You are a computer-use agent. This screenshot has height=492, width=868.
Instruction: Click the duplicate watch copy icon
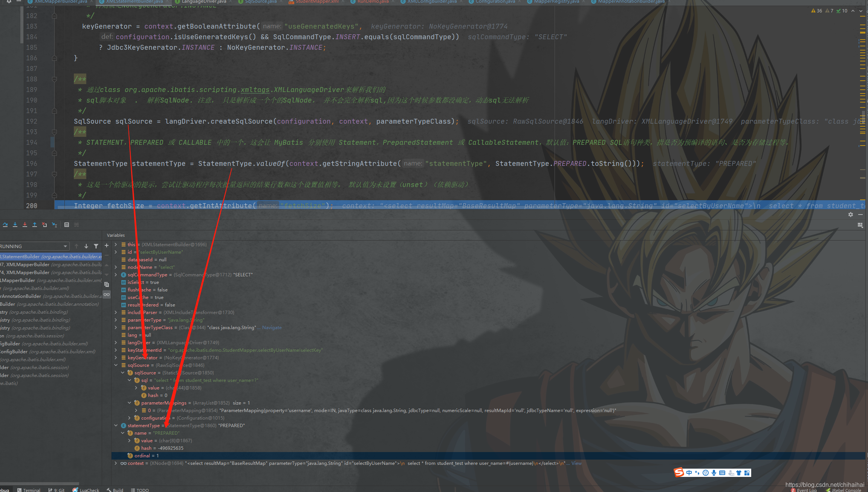tap(107, 285)
